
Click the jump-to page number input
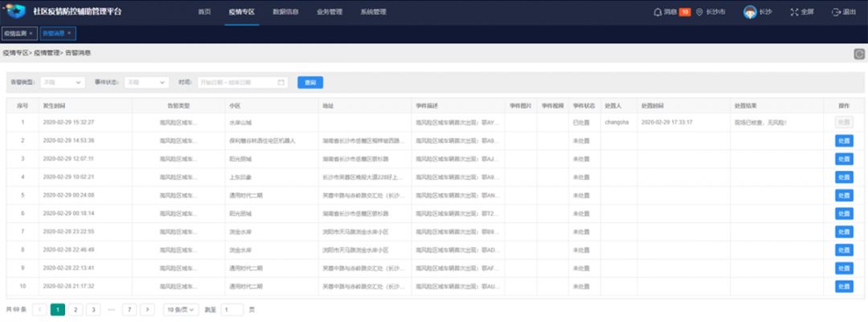232,310
